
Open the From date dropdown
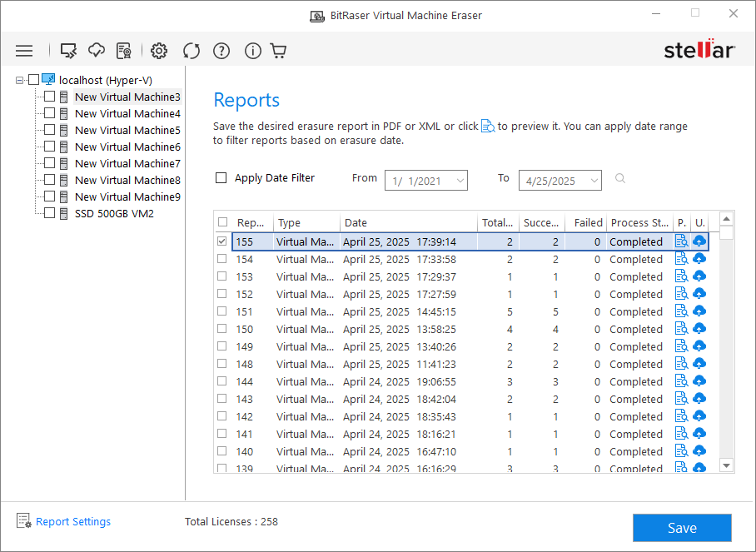click(x=460, y=181)
